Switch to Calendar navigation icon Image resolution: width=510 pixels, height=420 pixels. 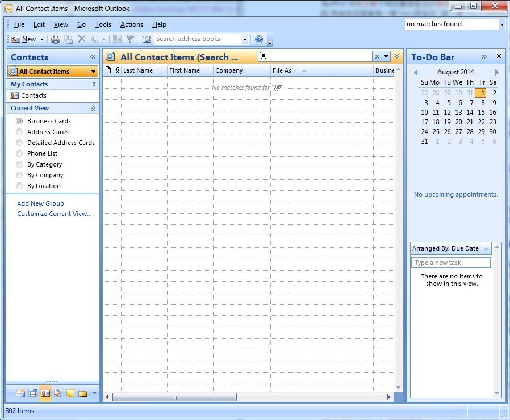[x=33, y=393]
